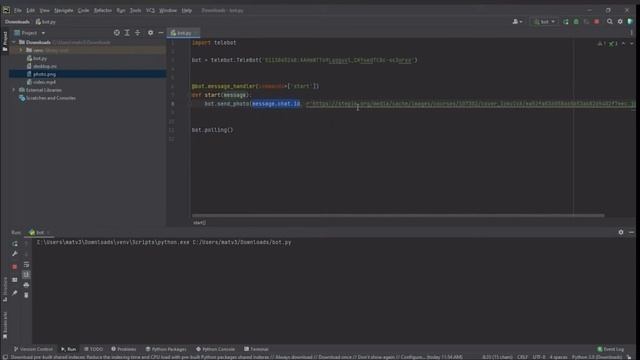Toggle Soft-Wrap icon in Run panel
Image resolution: width=640 pixels, height=360 pixels.
(x=26, y=264)
